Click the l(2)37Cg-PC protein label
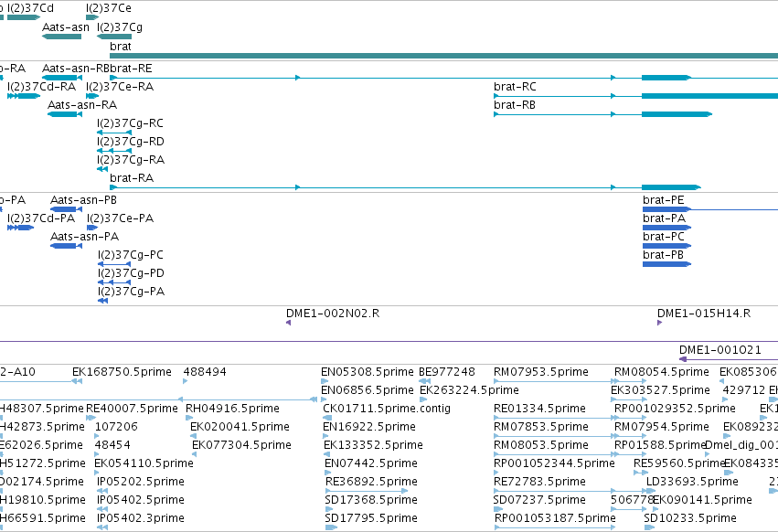778x532 pixels. point(131,255)
